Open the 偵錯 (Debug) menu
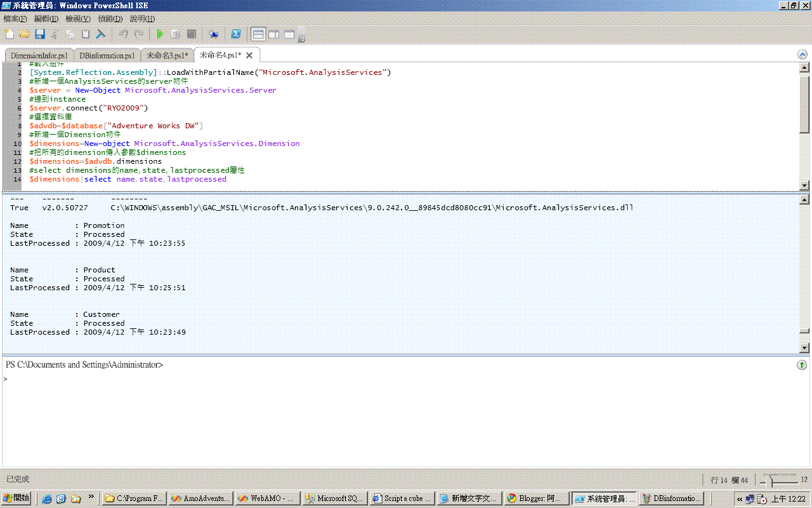 click(x=110, y=19)
